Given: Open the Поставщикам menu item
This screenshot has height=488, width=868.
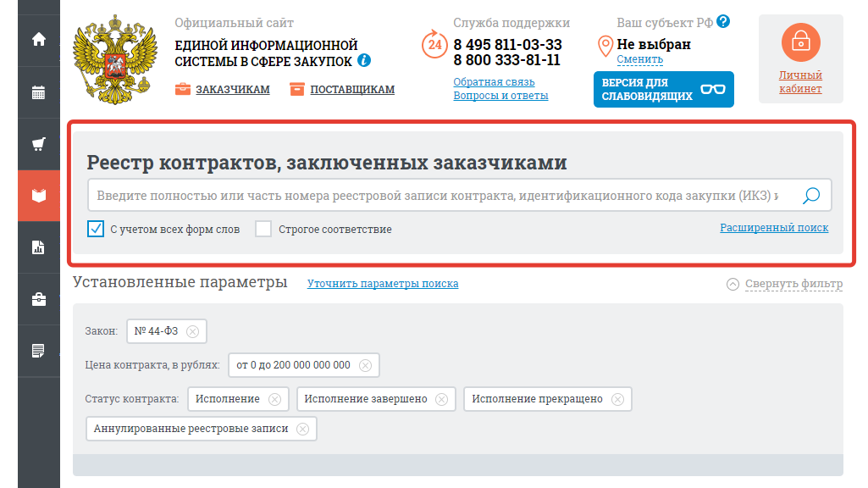Looking at the screenshot, I should click(351, 89).
